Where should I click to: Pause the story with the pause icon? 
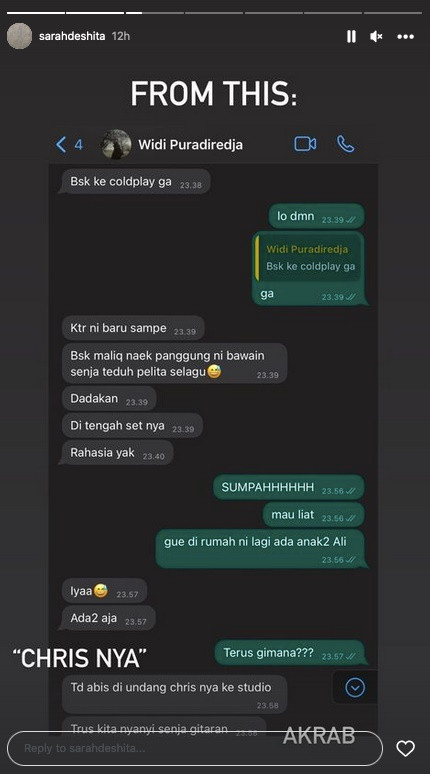tap(351, 37)
